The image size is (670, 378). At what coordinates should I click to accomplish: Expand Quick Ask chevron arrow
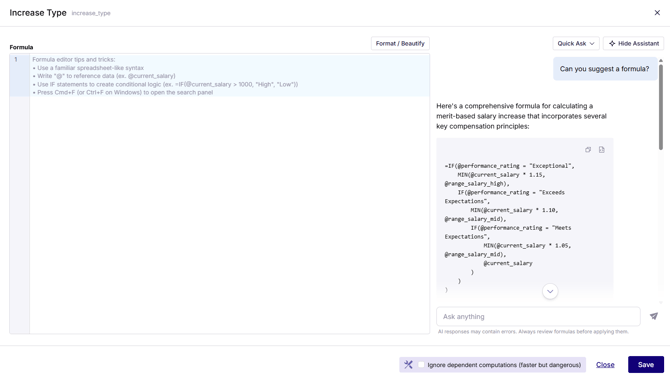(x=592, y=44)
